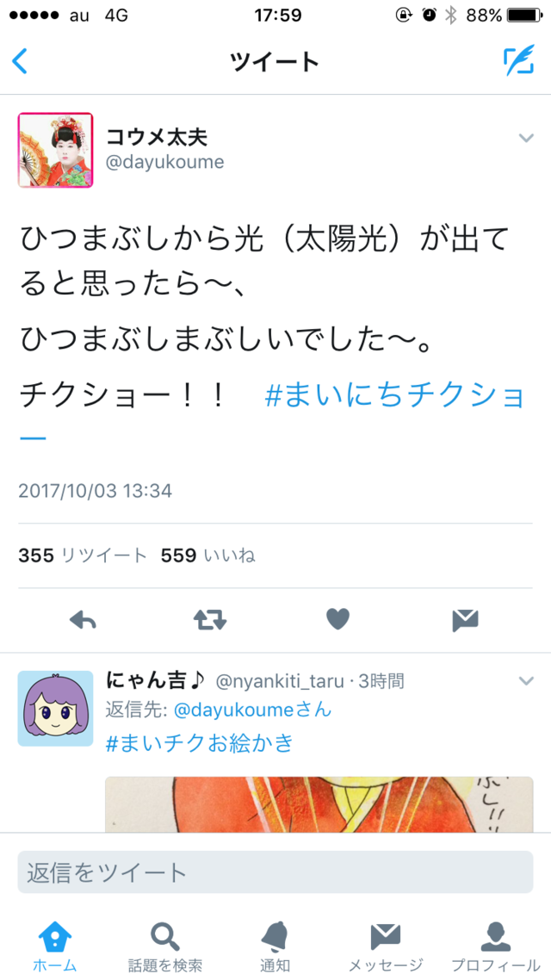Open the プロフィール tab
Viewport: 551px width, 980px height.
[495, 946]
